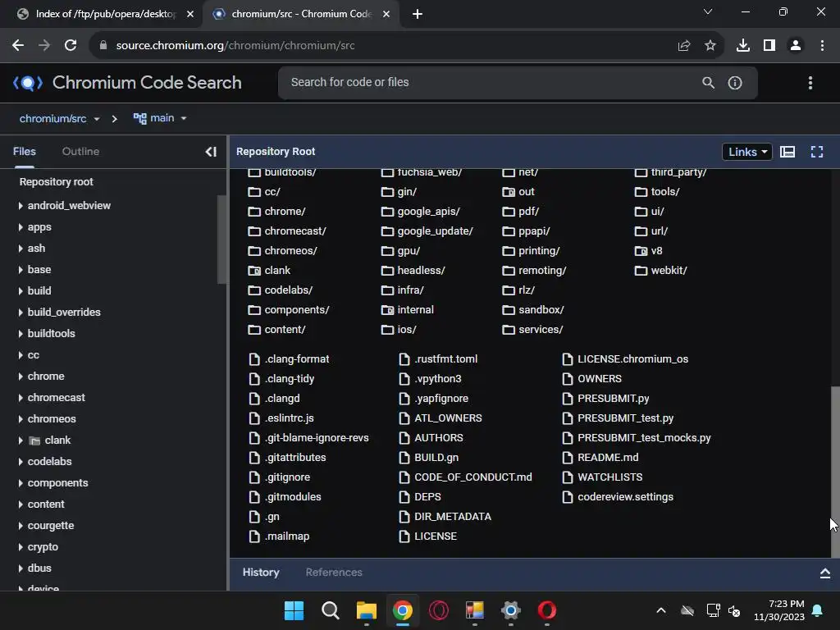Image resolution: width=840 pixels, height=630 pixels.
Task: Expand the base folder in tree
Action: pyautogui.click(x=21, y=269)
